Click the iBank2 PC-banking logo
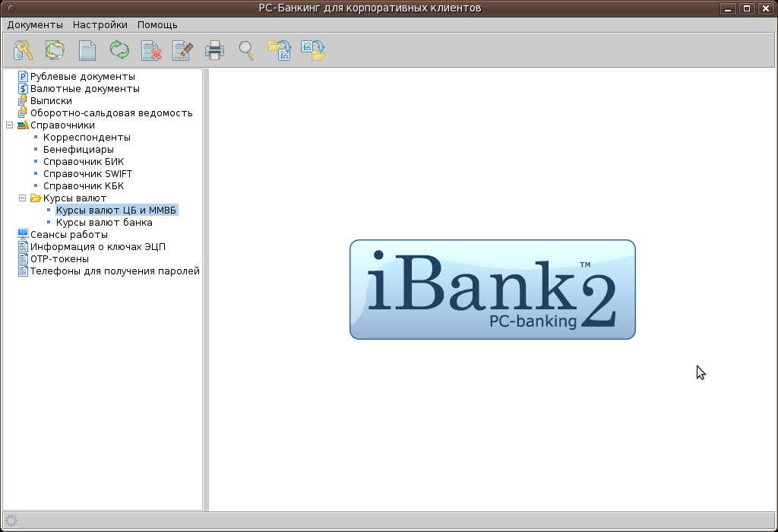Viewport: 778px width, 532px height. point(492,290)
